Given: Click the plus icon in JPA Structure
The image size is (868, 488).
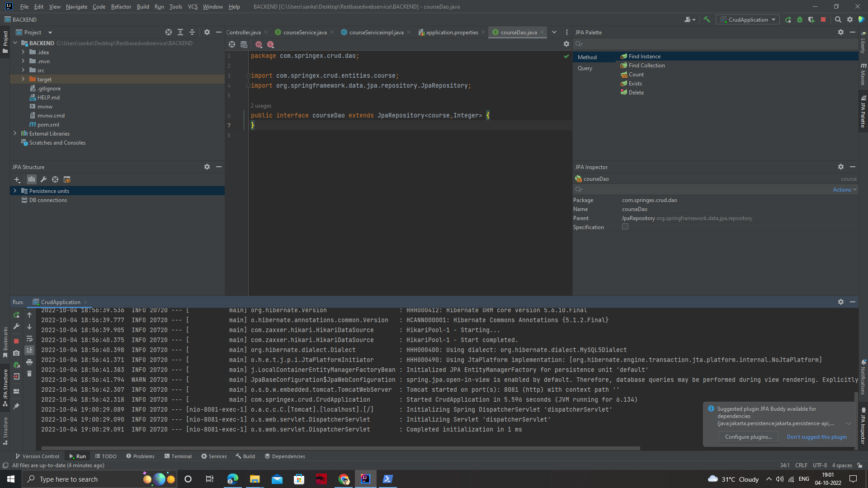Looking at the screenshot, I should (x=17, y=179).
